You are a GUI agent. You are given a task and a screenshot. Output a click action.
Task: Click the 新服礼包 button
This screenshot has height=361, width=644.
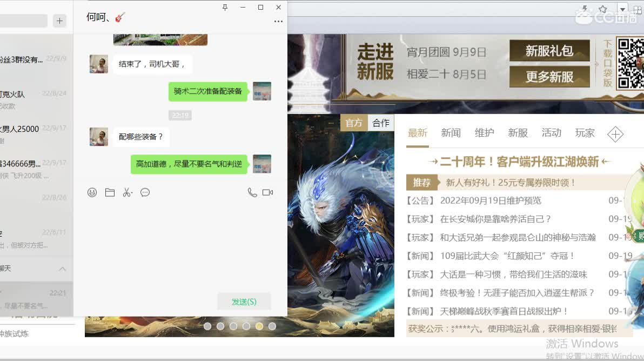(x=549, y=50)
